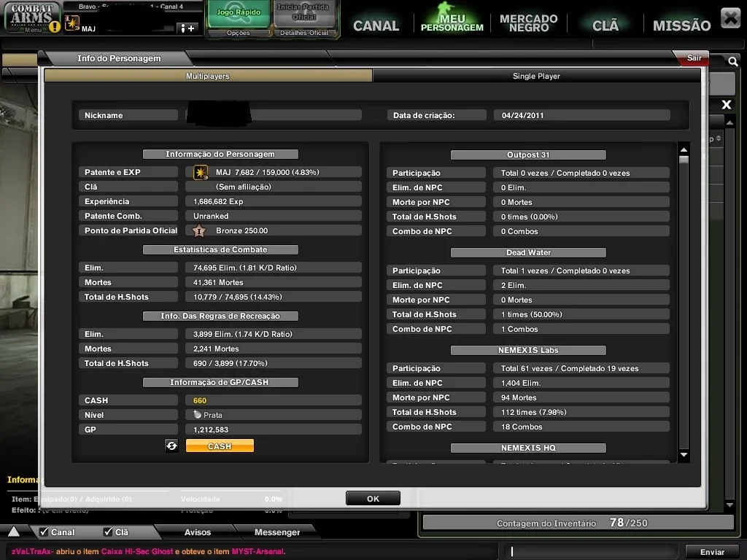Click the refresh GP/CASH icon
This screenshot has height=560, width=747.
(x=171, y=446)
